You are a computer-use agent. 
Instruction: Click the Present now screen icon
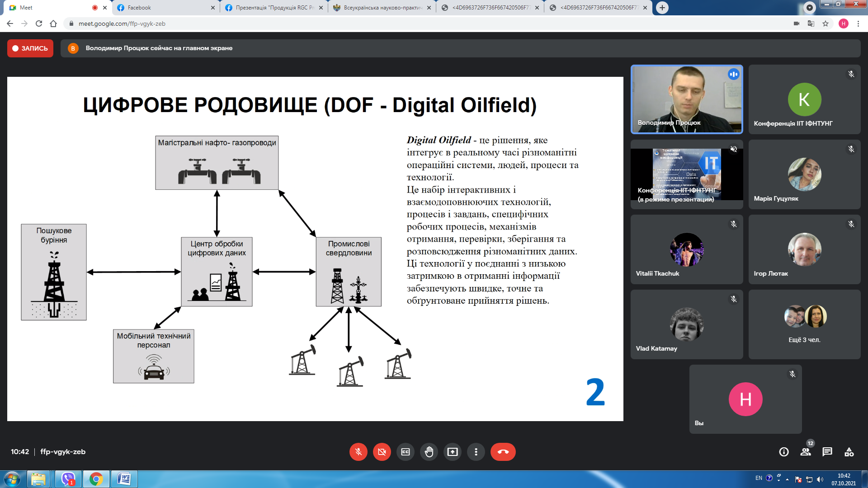pos(453,452)
